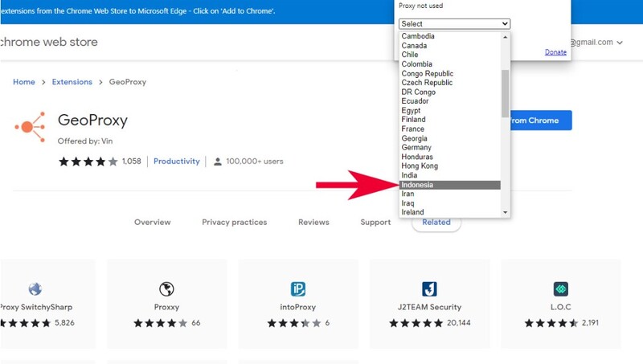The height and width of the screenshot is (364, 643).
Task: Click the 1,058 ratings count
Action: [x=132, y=162]
